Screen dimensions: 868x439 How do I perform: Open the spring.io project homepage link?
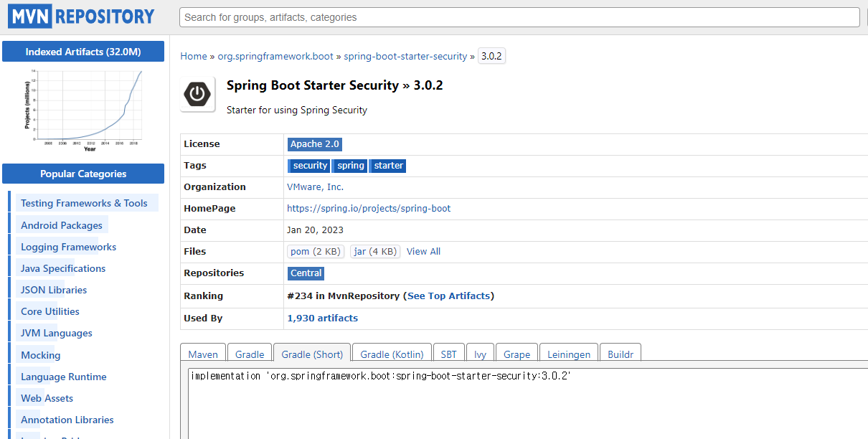pos(369,208)
